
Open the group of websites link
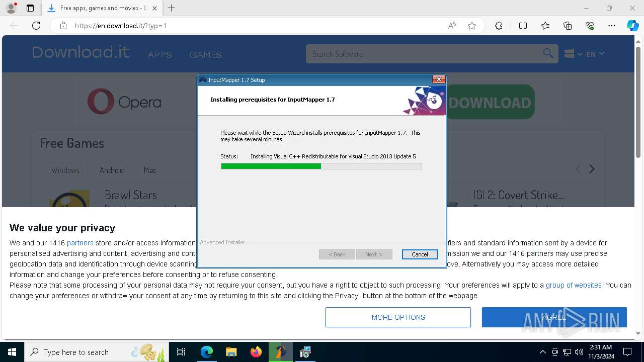574,285
